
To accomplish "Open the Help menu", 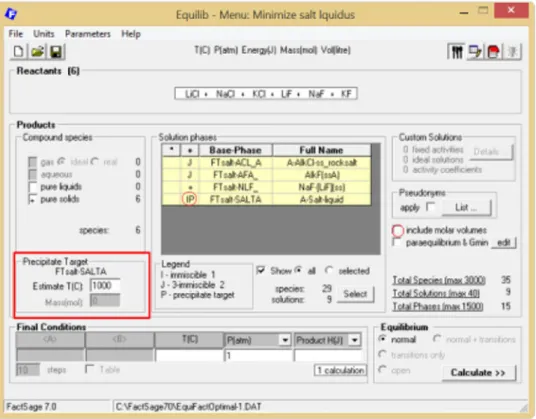I will pos(131,34).
